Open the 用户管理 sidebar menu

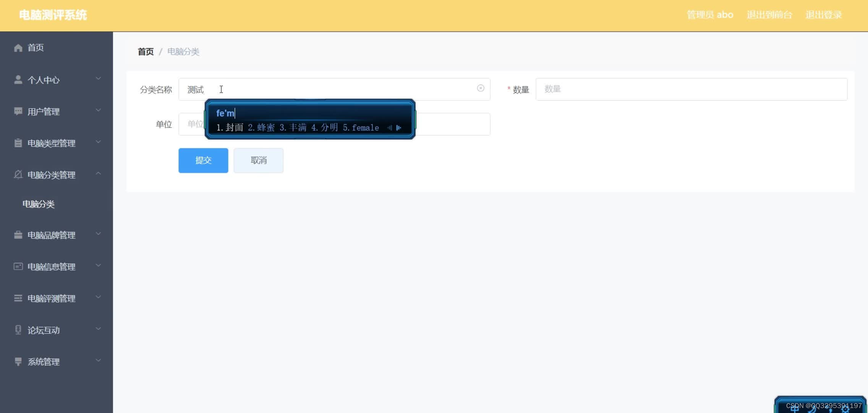56,111
